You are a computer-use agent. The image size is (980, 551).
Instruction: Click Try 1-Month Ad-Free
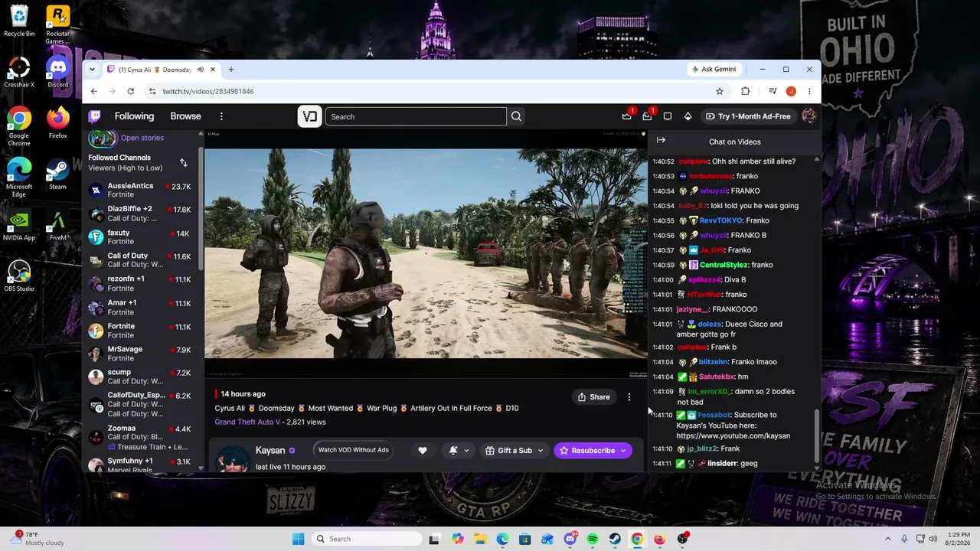click(748, 116)
